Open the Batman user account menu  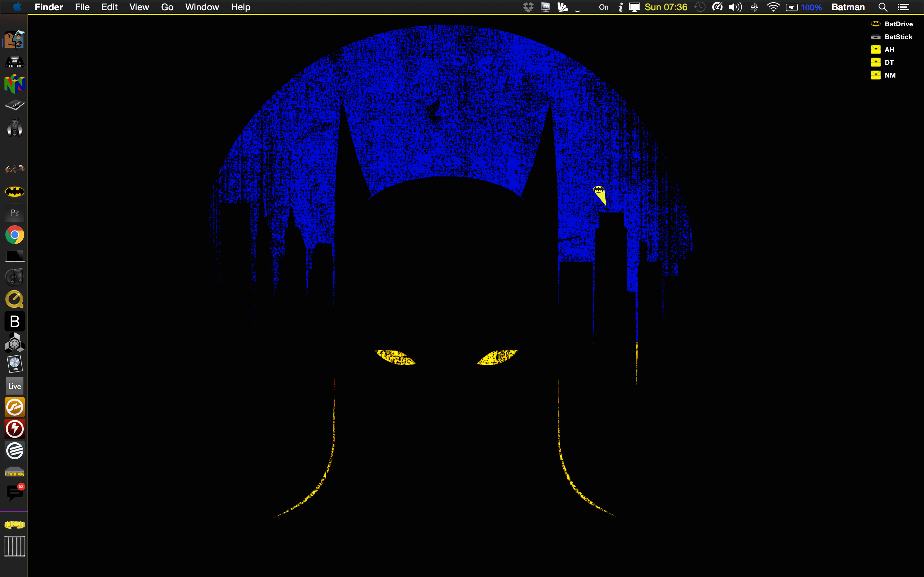click(x=848, y=7)
